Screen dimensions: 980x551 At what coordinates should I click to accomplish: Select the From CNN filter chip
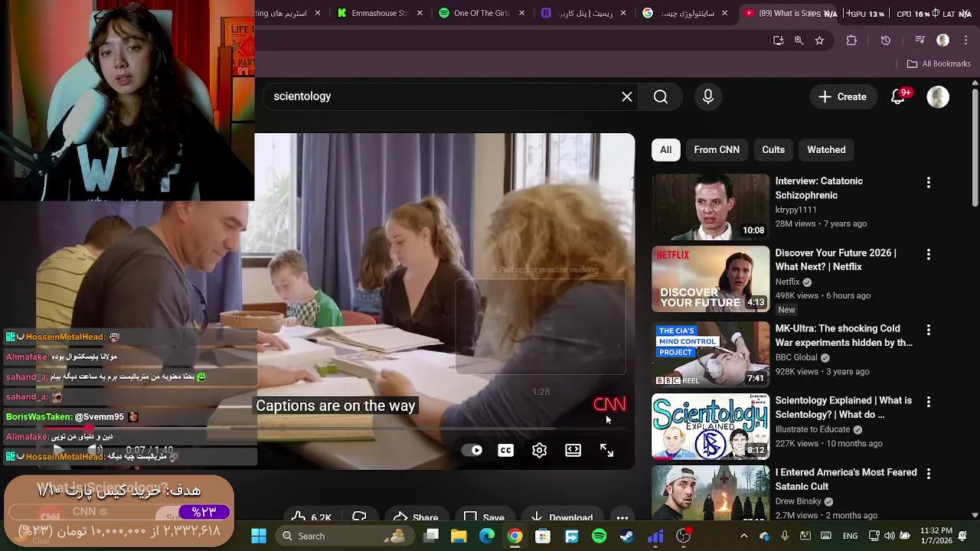point(717,150)
